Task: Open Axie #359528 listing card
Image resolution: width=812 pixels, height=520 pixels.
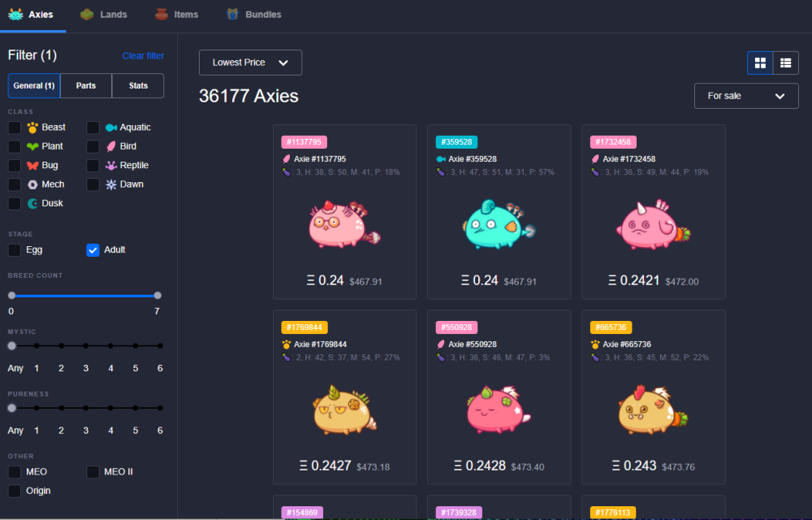Action: coord(499,212)
